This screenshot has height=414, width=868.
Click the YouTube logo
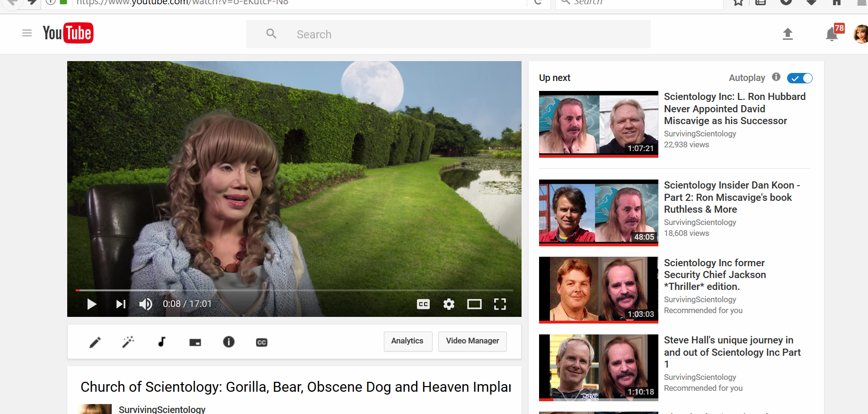click(68, 33)
